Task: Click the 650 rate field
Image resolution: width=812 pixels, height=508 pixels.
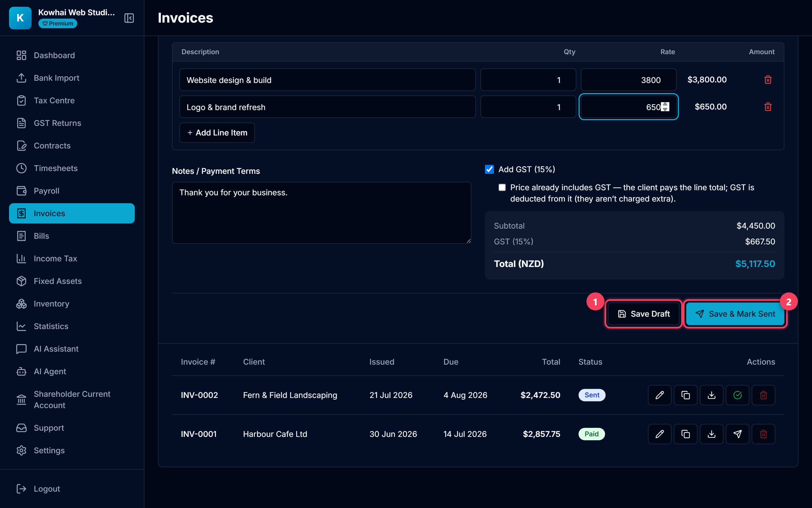Action: [x=628, y=107]
